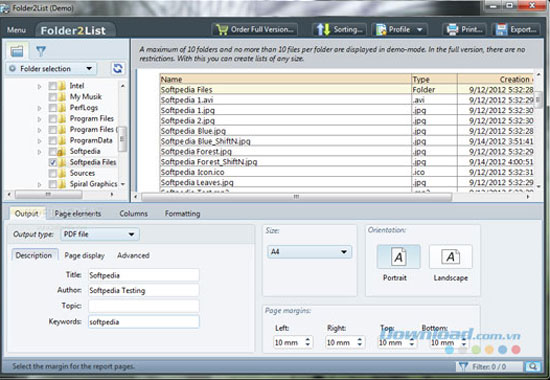550x380 pixels.
Task: Check the Sources folder checkbox
Action: point(53,173)
